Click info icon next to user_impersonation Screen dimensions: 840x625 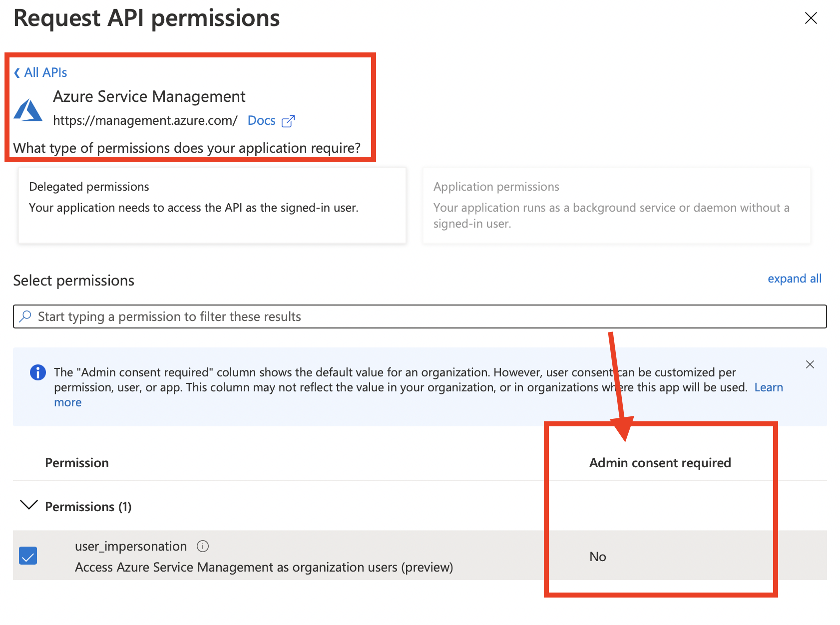[203, 546]
